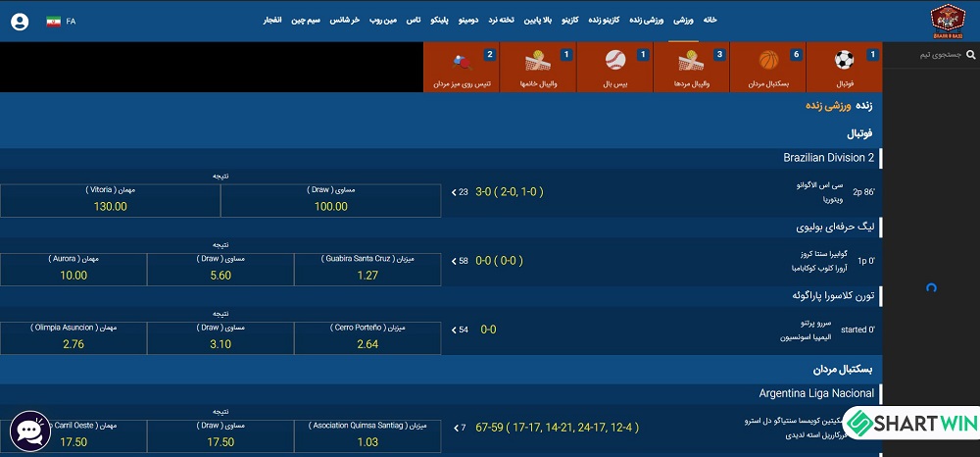
Task: Open خرشانس menu item
Action: click(x=344, y=20)
